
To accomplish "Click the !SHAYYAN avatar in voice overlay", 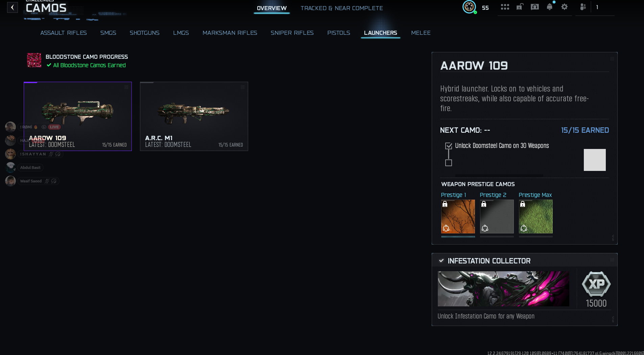I will tap(10, 154).
